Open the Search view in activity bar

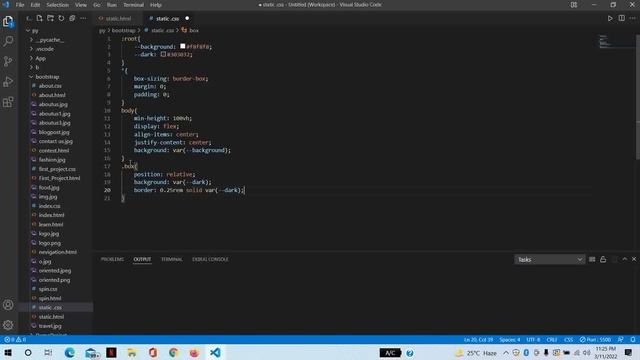pyautogui.click(x=8, y=41)
